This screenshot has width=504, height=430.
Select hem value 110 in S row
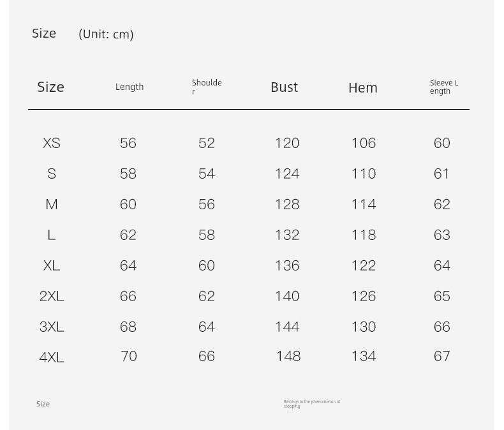point(364,174)
